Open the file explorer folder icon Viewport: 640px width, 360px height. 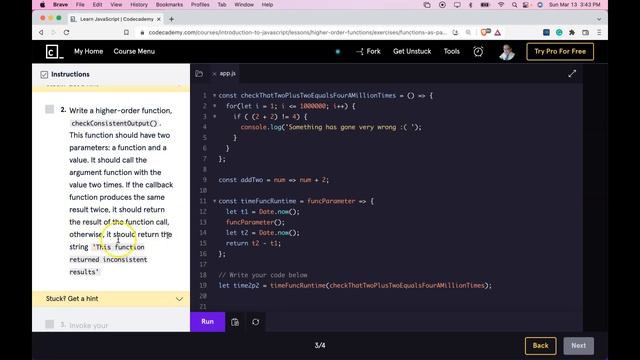(199, 74)
